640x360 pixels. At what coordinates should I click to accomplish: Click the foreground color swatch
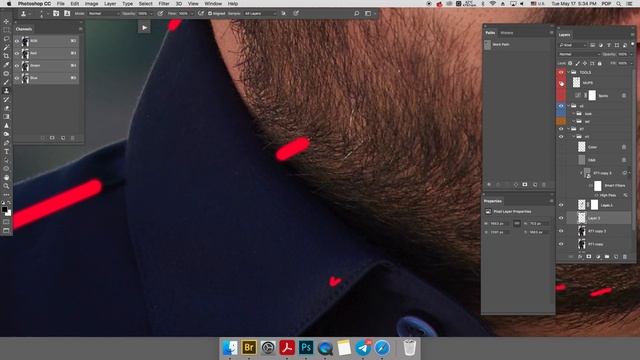pyautogui.click(x=4, y=209)
